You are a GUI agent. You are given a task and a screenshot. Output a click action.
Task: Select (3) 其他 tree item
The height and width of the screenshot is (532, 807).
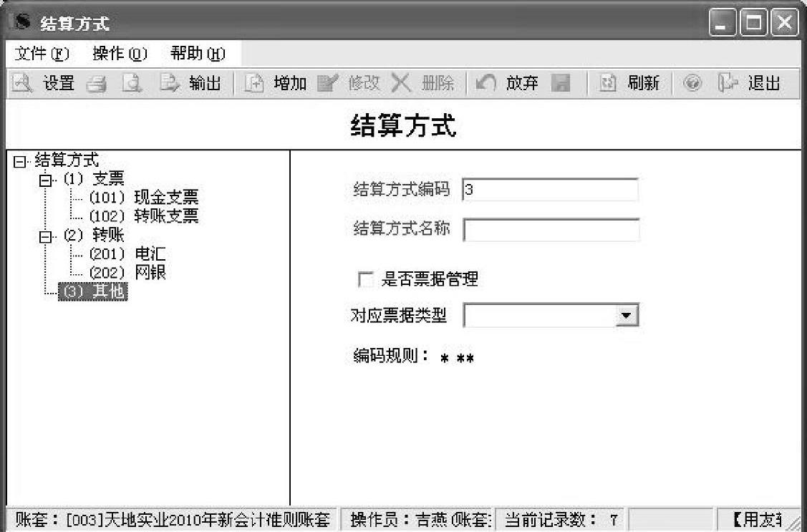point(92,291)
